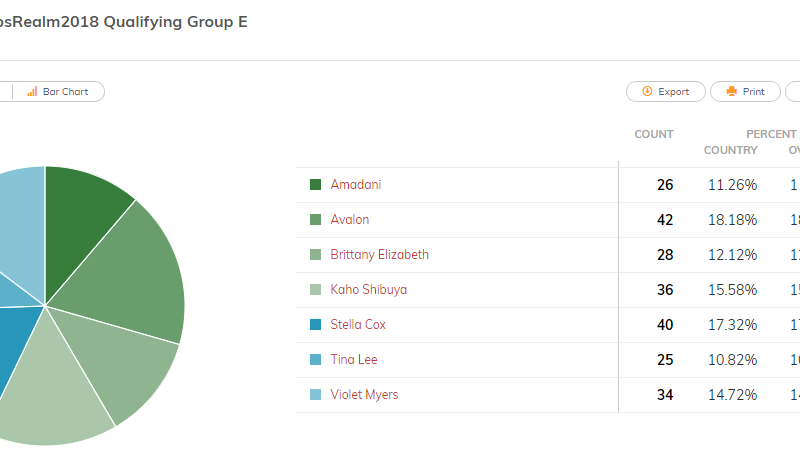Select the Amadani dark green swatch

pos(315,185)
